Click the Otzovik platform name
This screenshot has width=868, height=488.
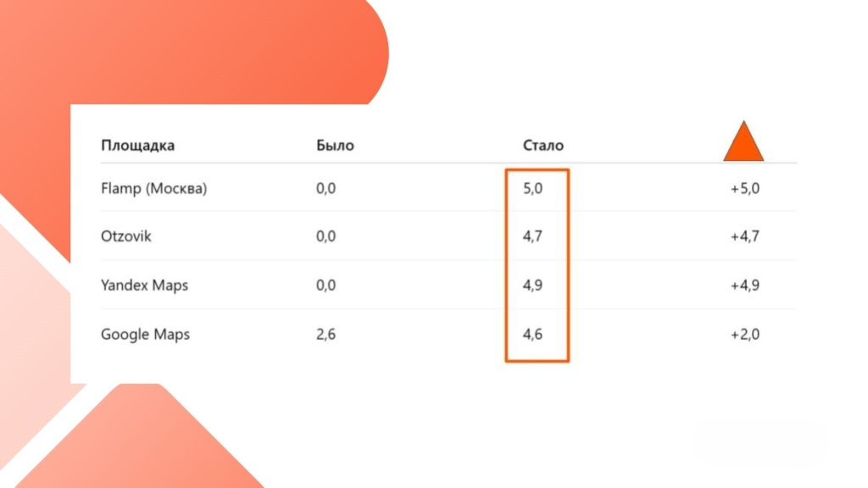click(126, 236)
